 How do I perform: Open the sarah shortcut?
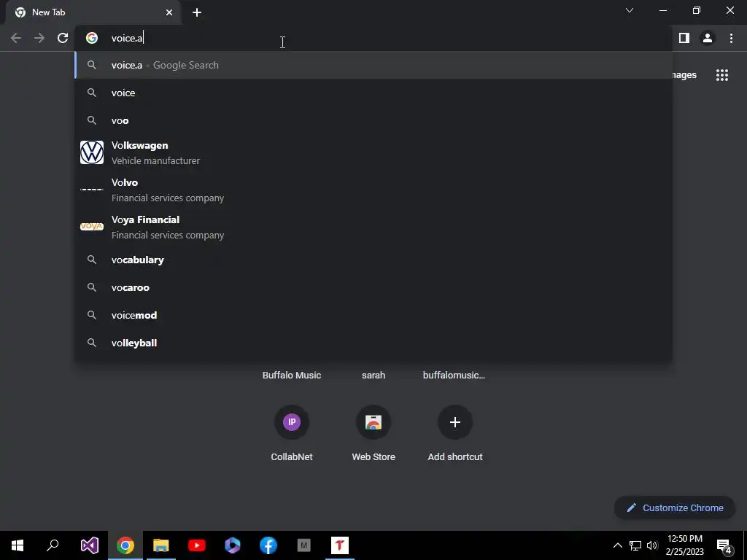pos(373,376)
